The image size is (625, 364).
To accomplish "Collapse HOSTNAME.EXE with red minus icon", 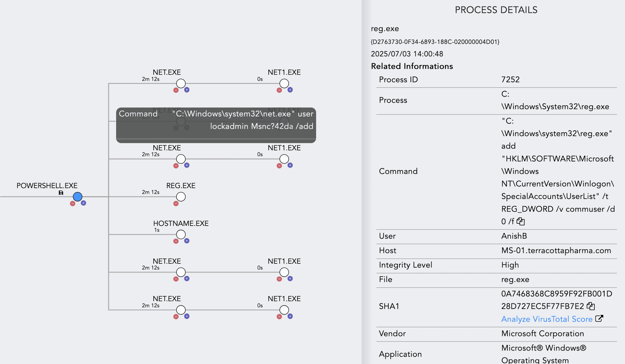I will click(x=176, y=242).
